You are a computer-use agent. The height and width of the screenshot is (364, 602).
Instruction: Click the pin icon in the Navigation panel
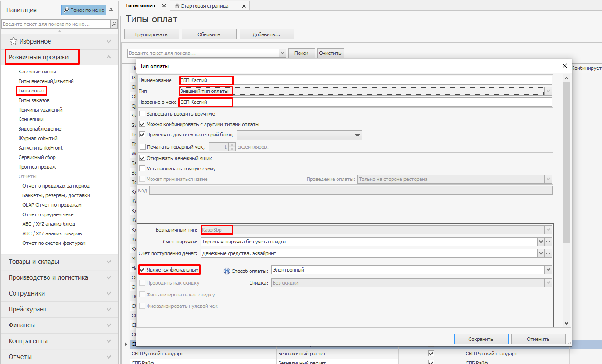coord(111,10)
